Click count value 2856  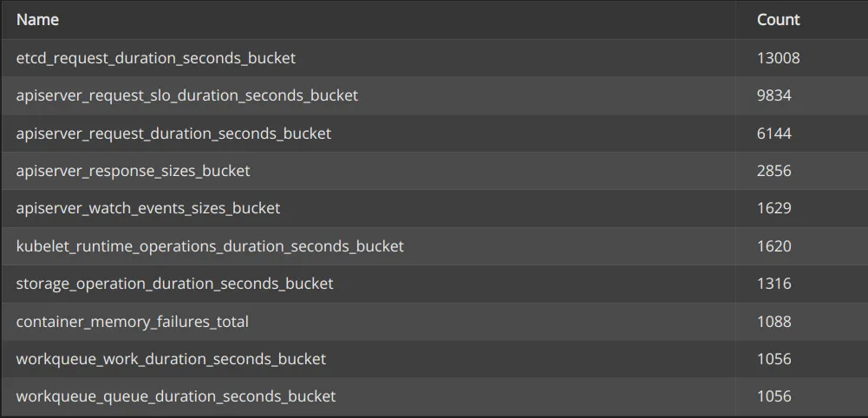[x=773, y=171]
